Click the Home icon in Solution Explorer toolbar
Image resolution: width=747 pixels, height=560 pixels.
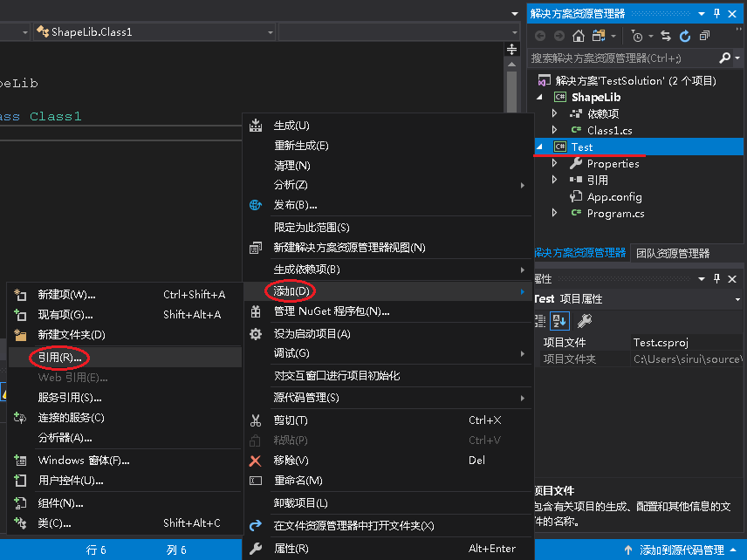click(x=579, y=36)
